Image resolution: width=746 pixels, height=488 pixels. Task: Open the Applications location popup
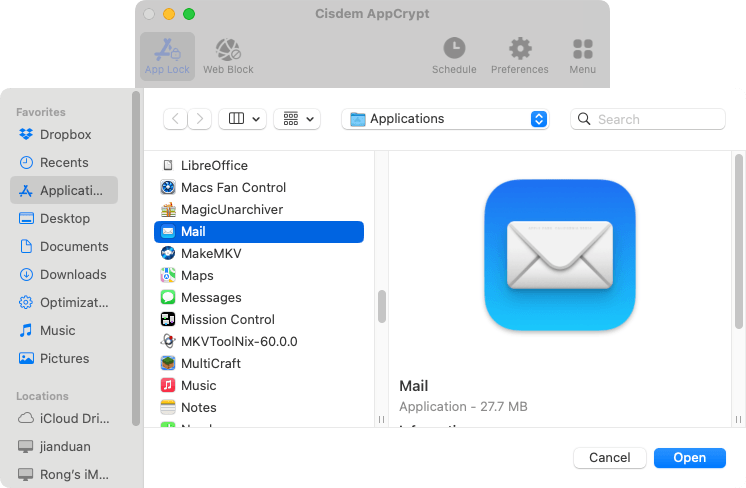click(445, 119)
